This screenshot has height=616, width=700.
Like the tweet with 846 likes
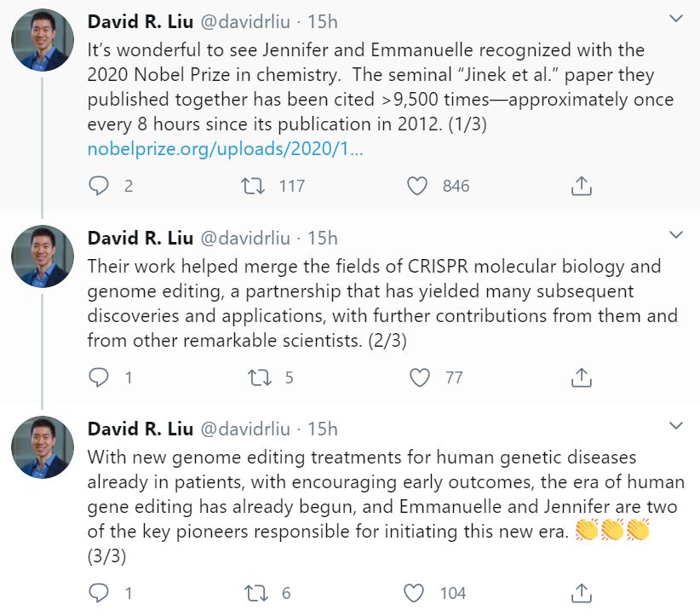point(416,186)
